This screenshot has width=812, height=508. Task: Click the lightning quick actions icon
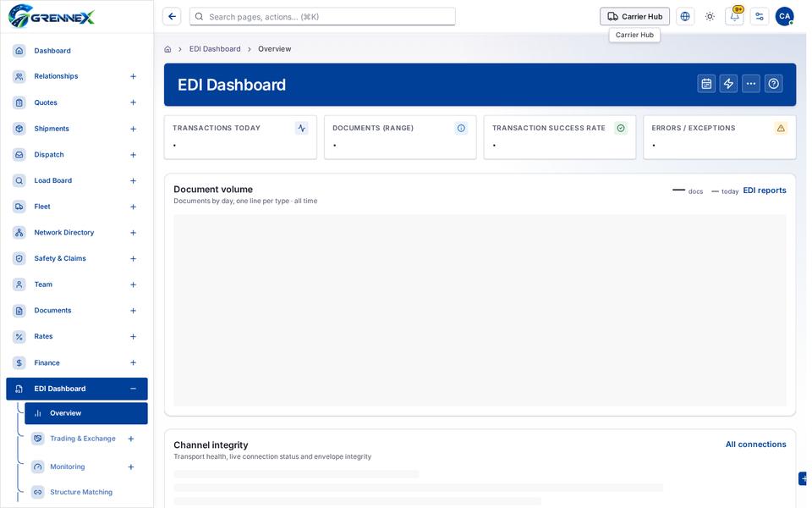[x=728, y=84]
